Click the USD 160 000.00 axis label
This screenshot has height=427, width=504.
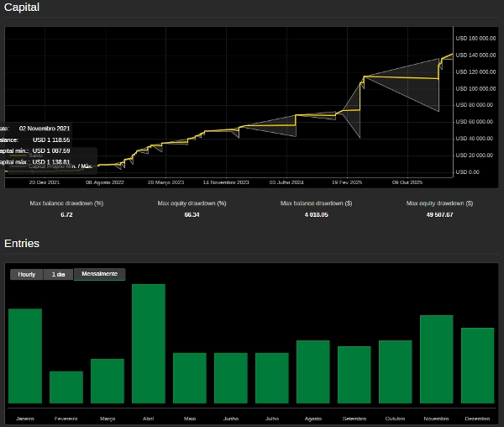tap(475, 39)
